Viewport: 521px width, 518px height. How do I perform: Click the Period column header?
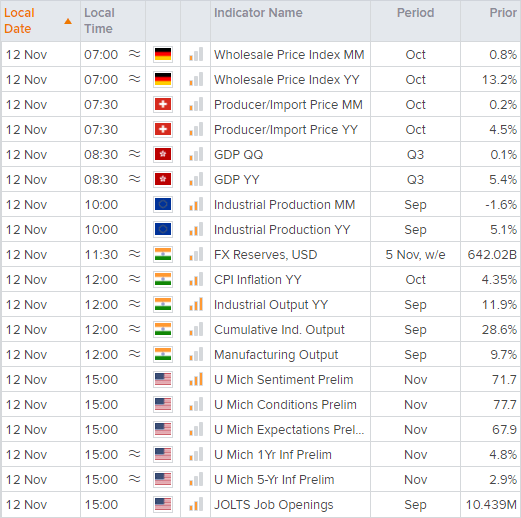415,13
